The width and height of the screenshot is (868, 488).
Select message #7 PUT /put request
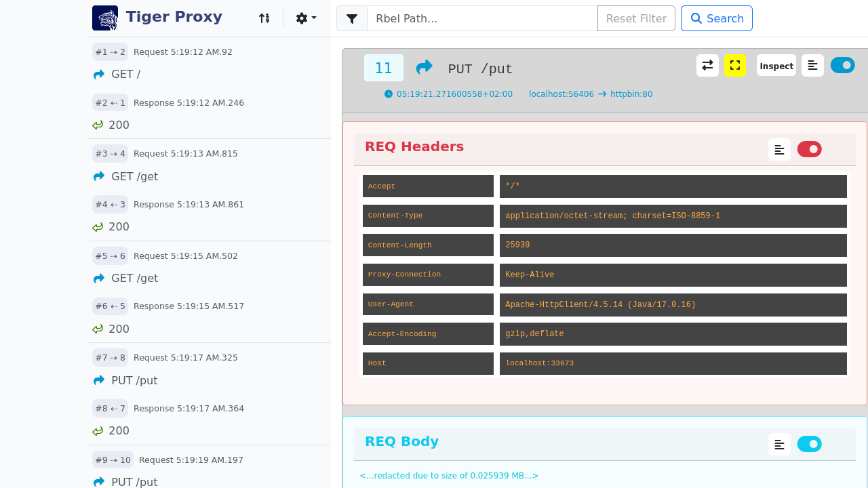134,380
